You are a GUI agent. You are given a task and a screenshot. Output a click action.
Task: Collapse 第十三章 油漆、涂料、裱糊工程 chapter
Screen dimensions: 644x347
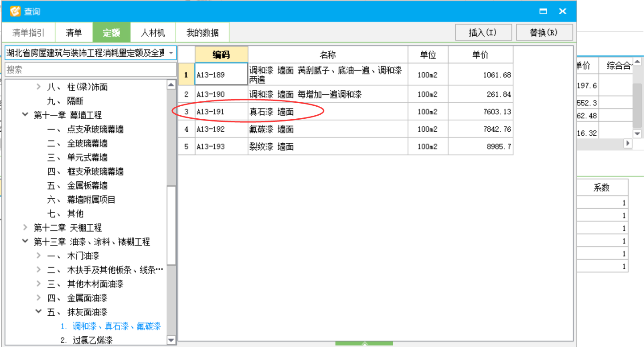(x=25, y=242)
